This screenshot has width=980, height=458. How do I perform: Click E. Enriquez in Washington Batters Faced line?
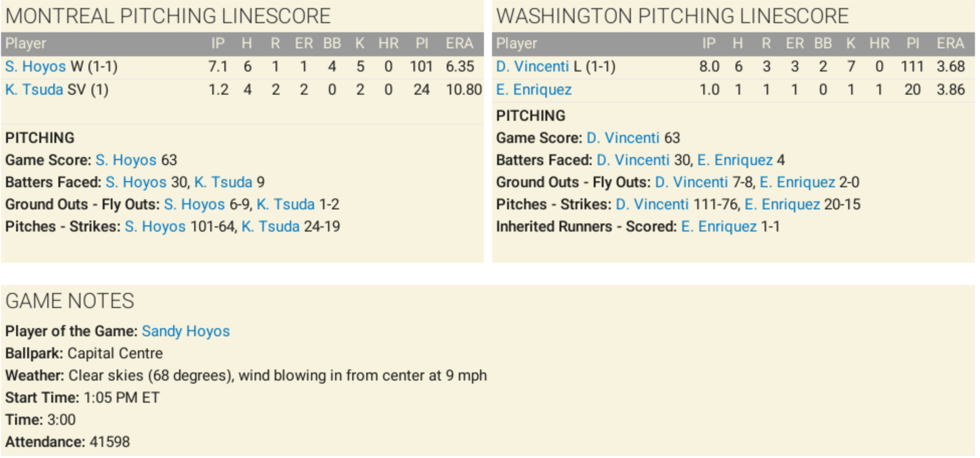(735, 160)
